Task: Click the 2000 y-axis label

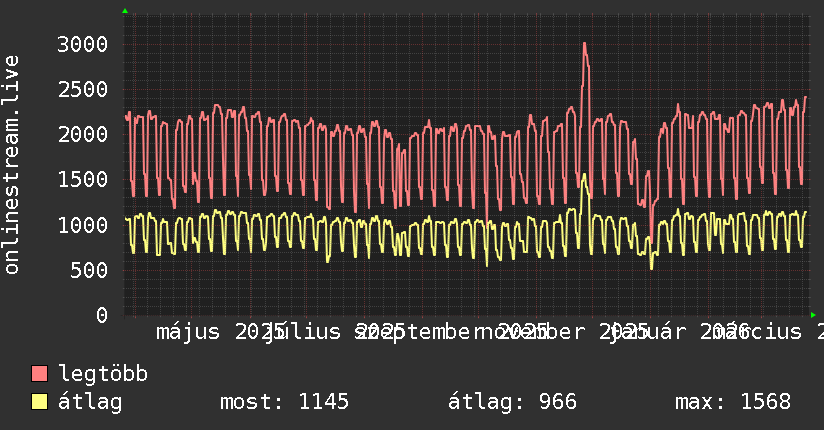Action: (83, 135)
